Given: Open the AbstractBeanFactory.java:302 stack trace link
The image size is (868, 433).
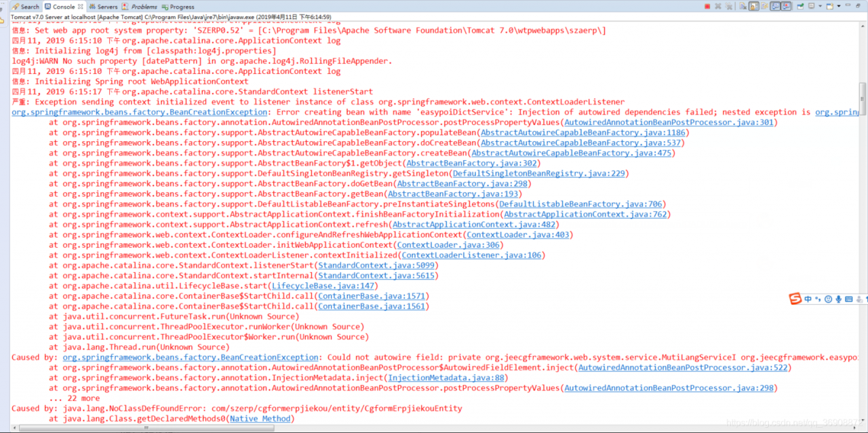Looking at the screenshot, I should 472,164.
